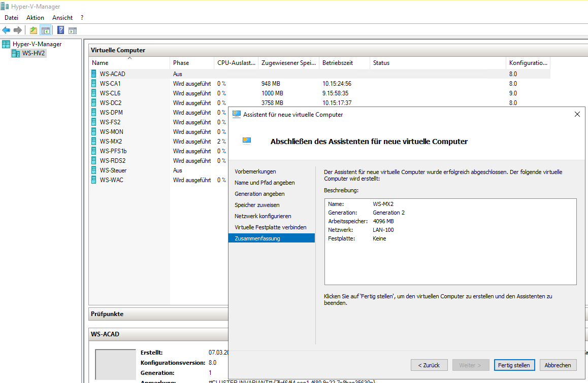
Task: Toggle the console tree pane icon
Action: [46, 30]
